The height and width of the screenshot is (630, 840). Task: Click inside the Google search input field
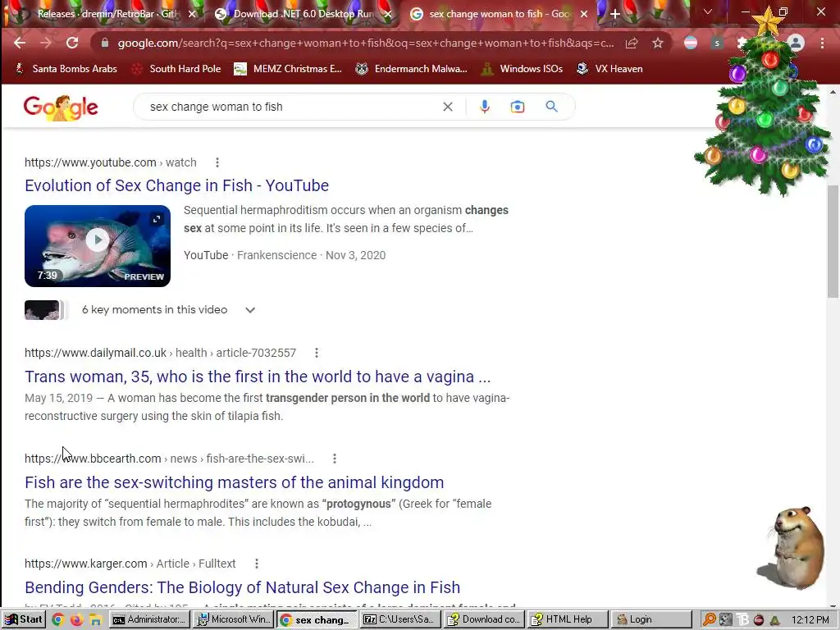(x=290, y=107)
